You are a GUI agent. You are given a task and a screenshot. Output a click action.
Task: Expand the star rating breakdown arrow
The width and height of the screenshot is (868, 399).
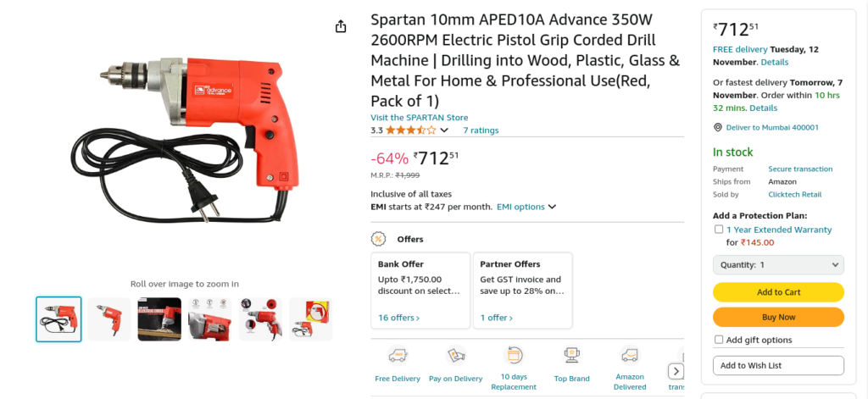[x=444, y=130]
